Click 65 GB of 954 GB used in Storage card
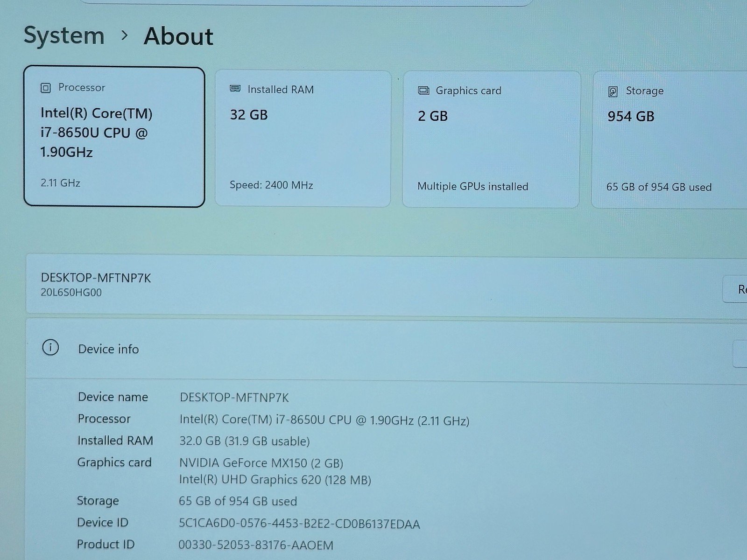This screenshot has width=747, height=560. pos(659,187)
